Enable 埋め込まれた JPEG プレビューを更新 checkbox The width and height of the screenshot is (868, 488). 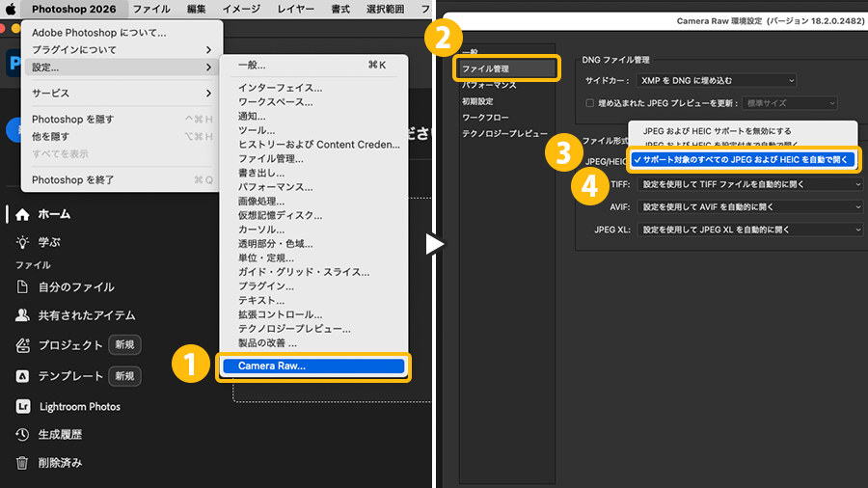point(589,103)
